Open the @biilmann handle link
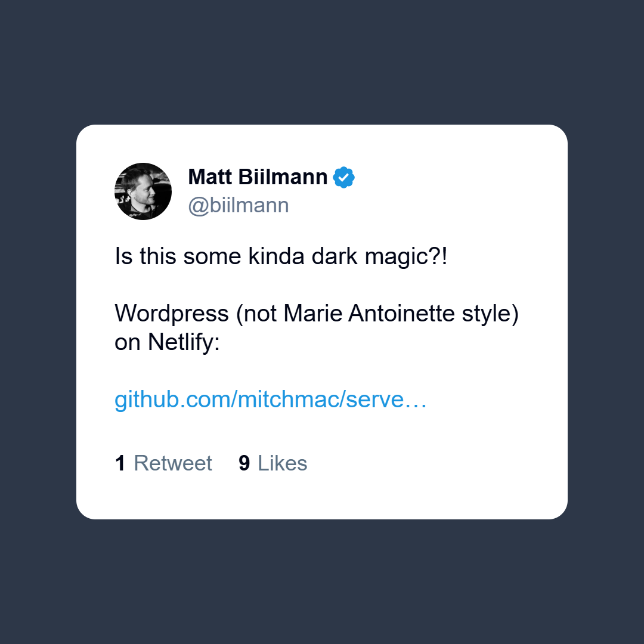 coord(238,205)
